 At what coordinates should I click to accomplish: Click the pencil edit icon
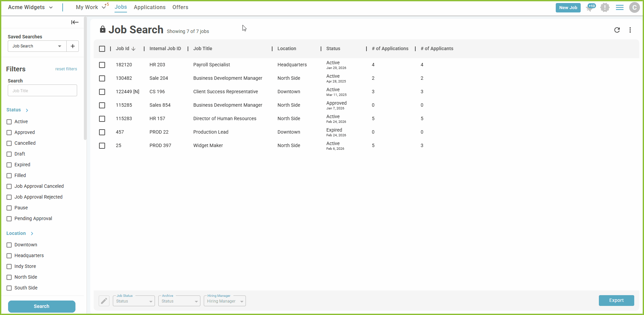(104, 301)
